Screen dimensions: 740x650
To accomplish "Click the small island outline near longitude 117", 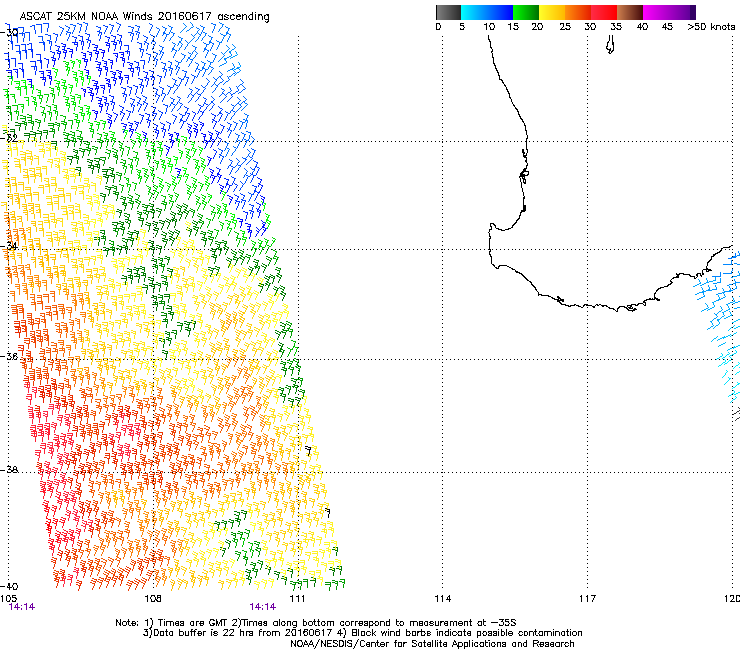I will click(x=610, y=45).
